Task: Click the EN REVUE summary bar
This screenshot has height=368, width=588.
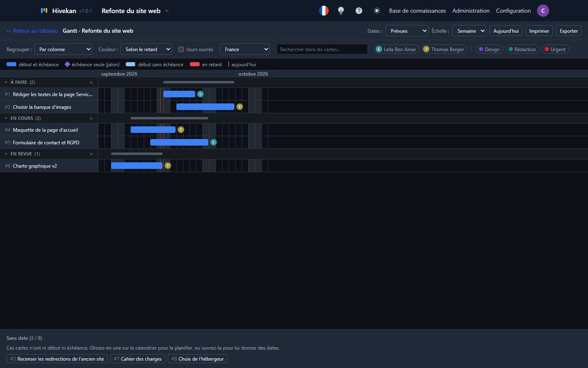Action: [x=137, y=154]
